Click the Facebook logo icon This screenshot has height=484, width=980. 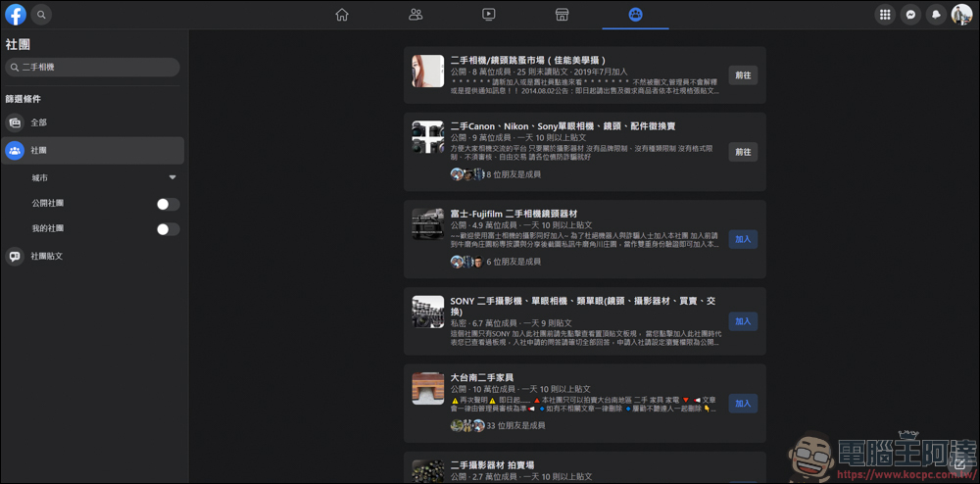(16, 15)
